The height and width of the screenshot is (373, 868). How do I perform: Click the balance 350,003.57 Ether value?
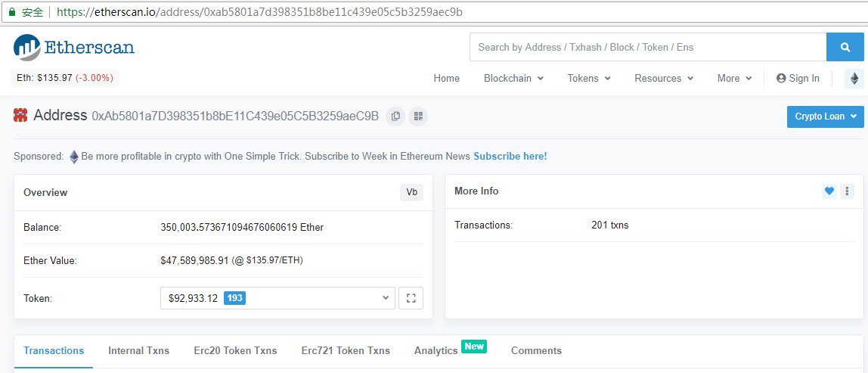(x=242, y=227)
